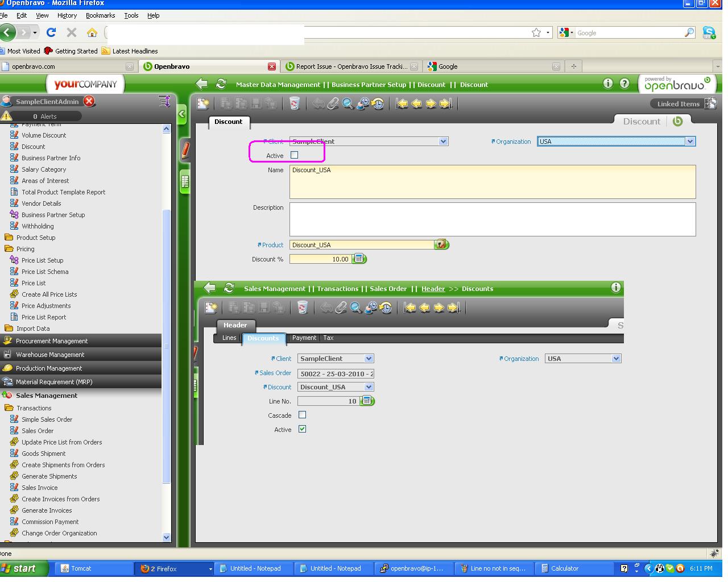Open the help question mark icon
This screenshot has height=582, width=728.
(624, 84)
